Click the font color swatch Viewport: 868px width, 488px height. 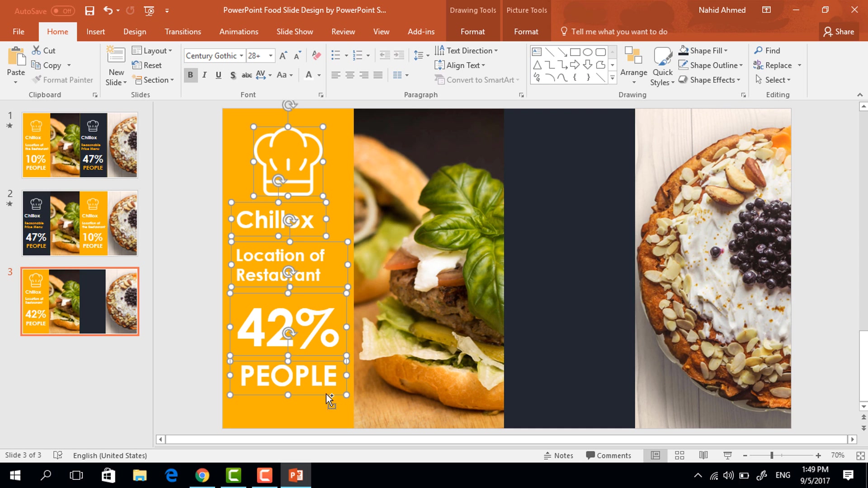[x=309, y=79]
